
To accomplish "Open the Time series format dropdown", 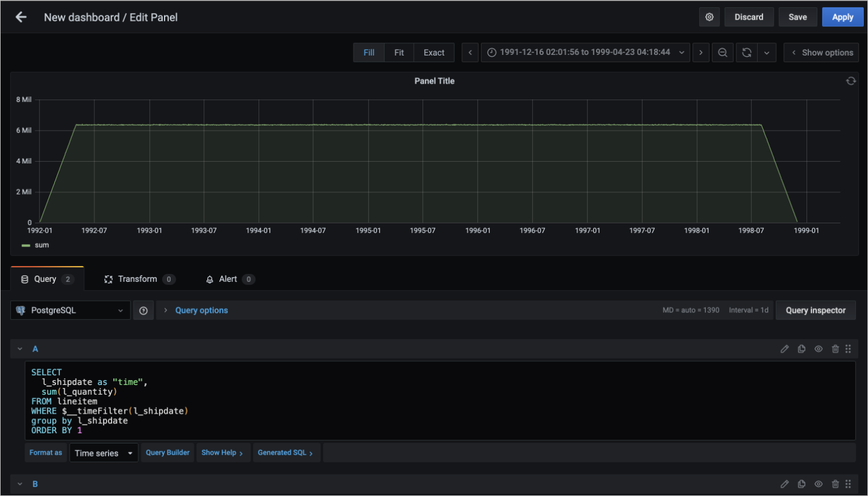I will click(104, 453).
